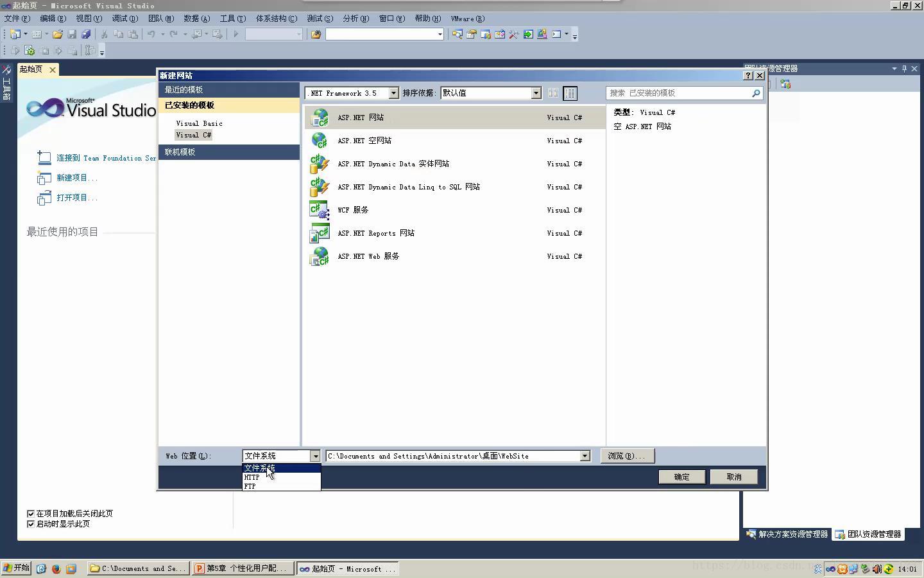Viewport: 924px width, 578px height.
Task: Choose 文件系统 option in location list
Action: 281,468
